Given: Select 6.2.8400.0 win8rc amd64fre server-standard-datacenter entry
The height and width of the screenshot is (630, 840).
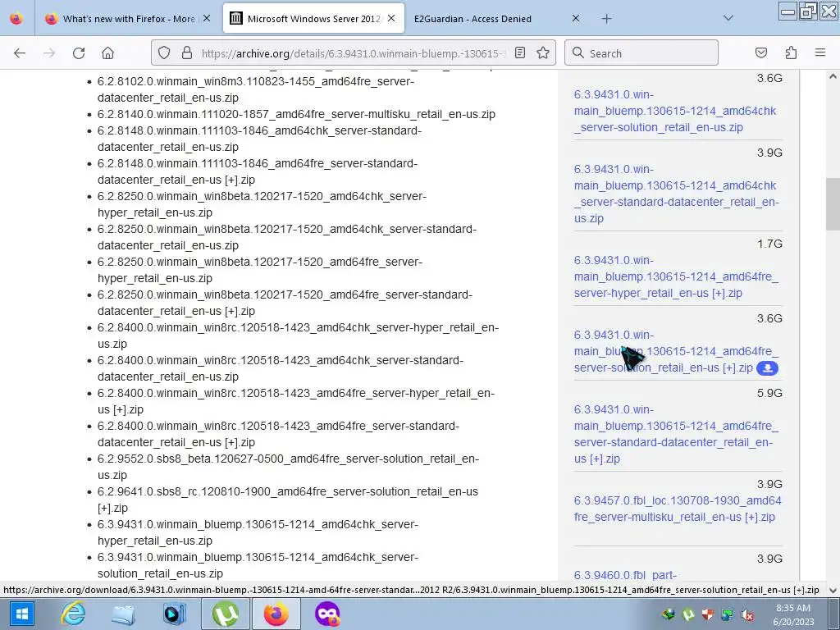Looking at the screenshot, I should [x=278, y=434].
